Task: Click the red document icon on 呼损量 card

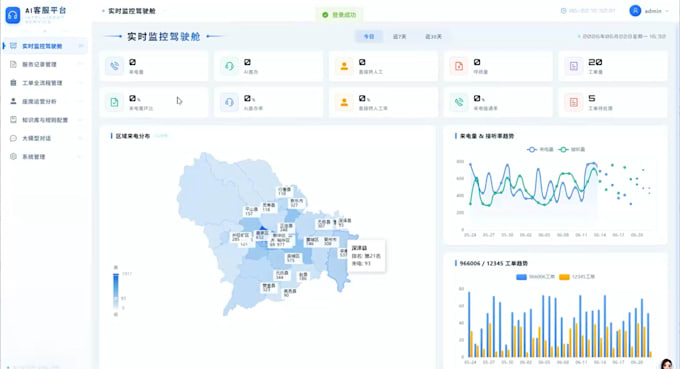Action: tap(459, 66)
